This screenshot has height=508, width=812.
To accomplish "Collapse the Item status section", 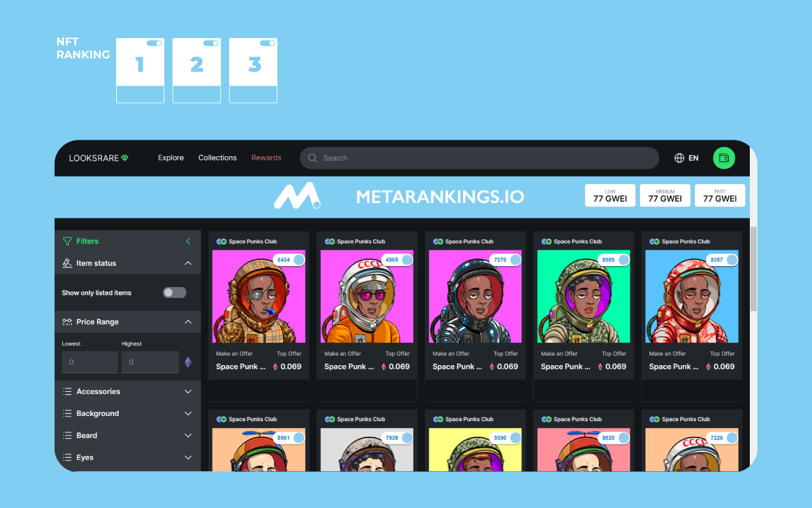I will pos(188,263).
